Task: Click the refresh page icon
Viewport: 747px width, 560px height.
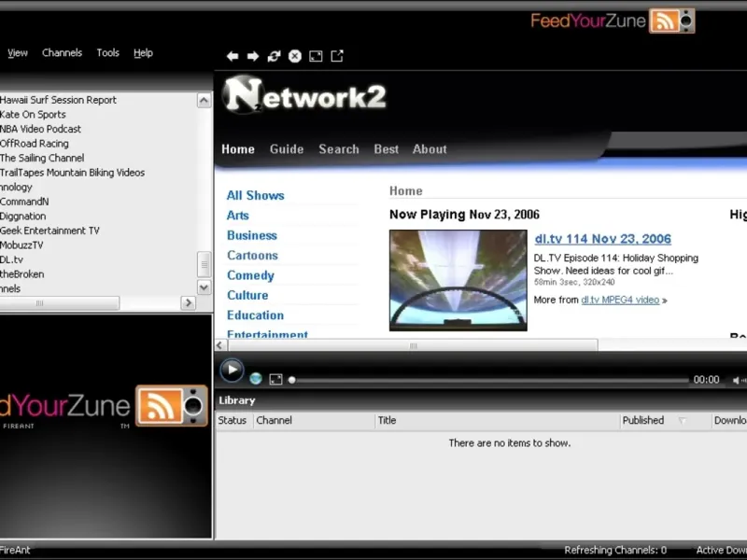Action: click(274, 56)
